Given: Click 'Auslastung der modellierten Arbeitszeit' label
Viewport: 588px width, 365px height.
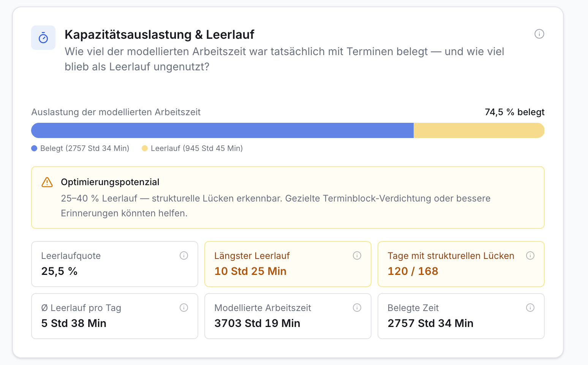Looking at the screenshot, I should click(x=116, y=112).
